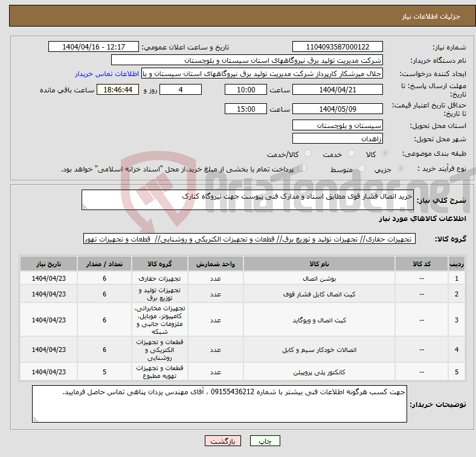Screen dimensions: 476x457
Task: Click the item name بوشن اتصال
Action: pos(319,278)
